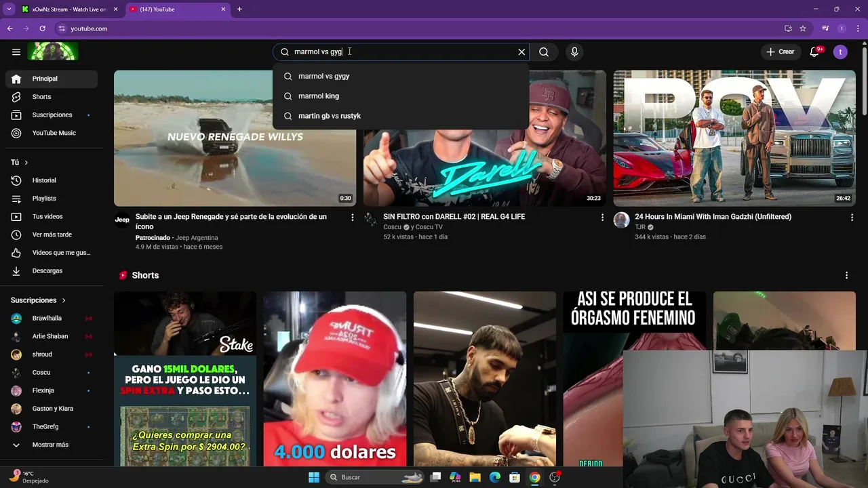Open the shroud channel subscription
Screen dimensions: 868x488
52,354
